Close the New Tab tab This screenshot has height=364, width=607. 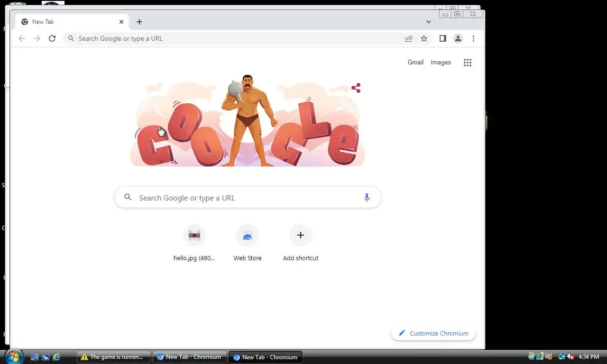(x=121, y=22)
